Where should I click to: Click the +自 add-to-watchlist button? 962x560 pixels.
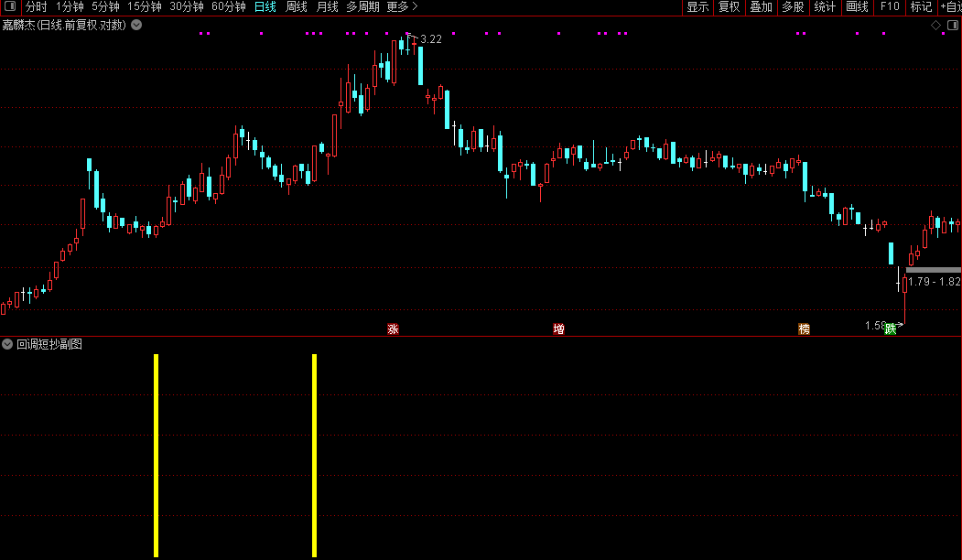[951, 6]
